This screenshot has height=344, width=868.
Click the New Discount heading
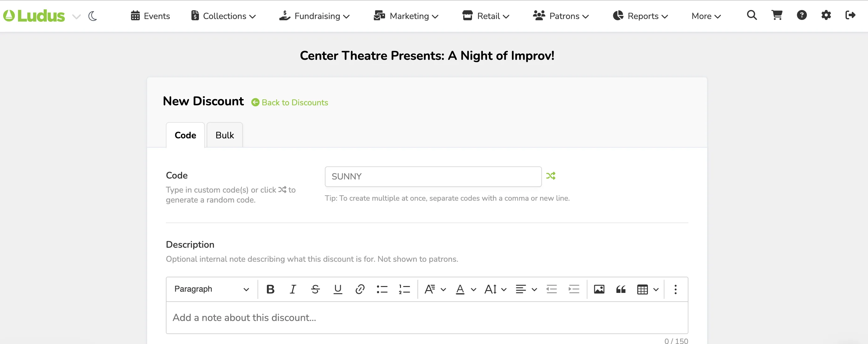pyautogui.click(x=203, y=101)
